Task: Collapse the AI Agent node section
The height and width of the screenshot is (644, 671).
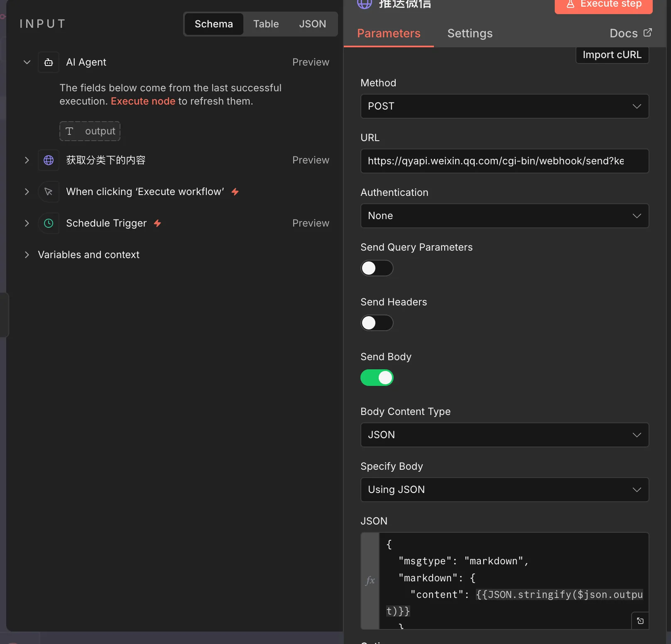Action: tap(27, 62)
